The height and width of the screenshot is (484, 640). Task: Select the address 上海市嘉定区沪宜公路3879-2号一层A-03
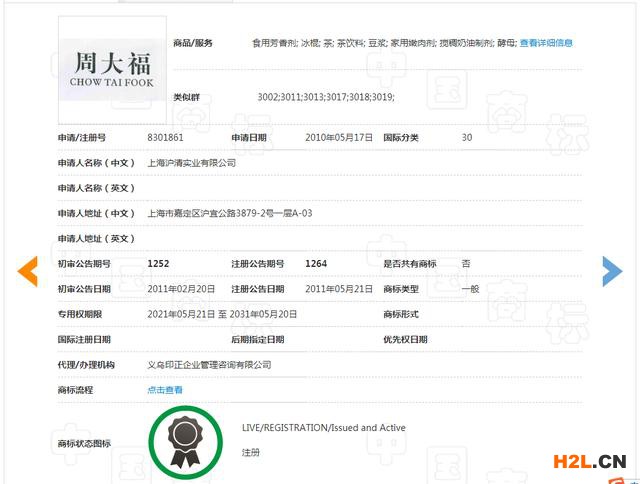(x=230, y=213)
